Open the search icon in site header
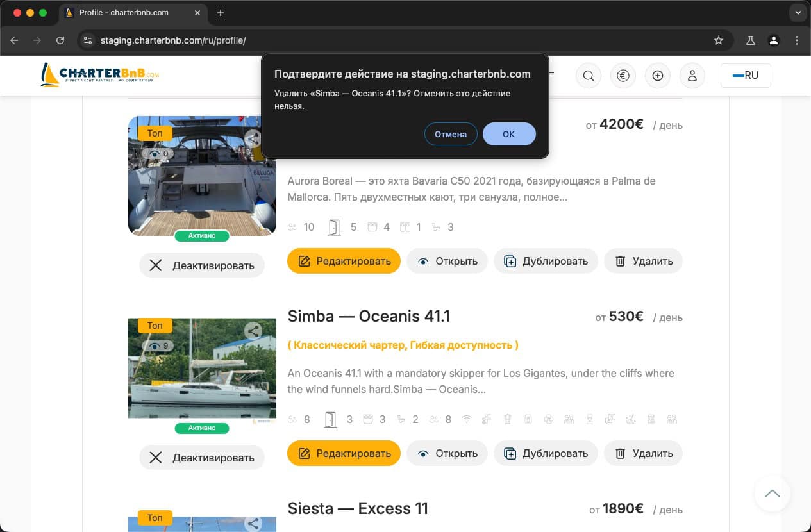811x532 pixels. coord(588,76)
